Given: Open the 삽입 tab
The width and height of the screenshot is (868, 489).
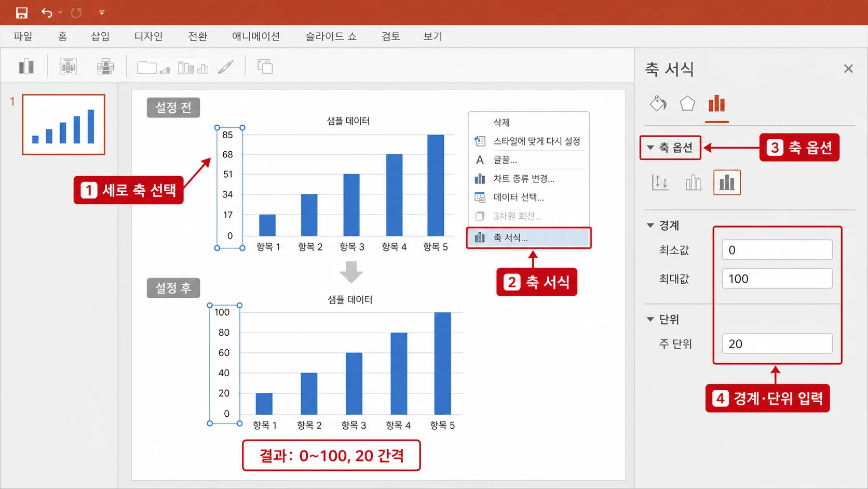Looking at the screenshot, I should (100, 36).
